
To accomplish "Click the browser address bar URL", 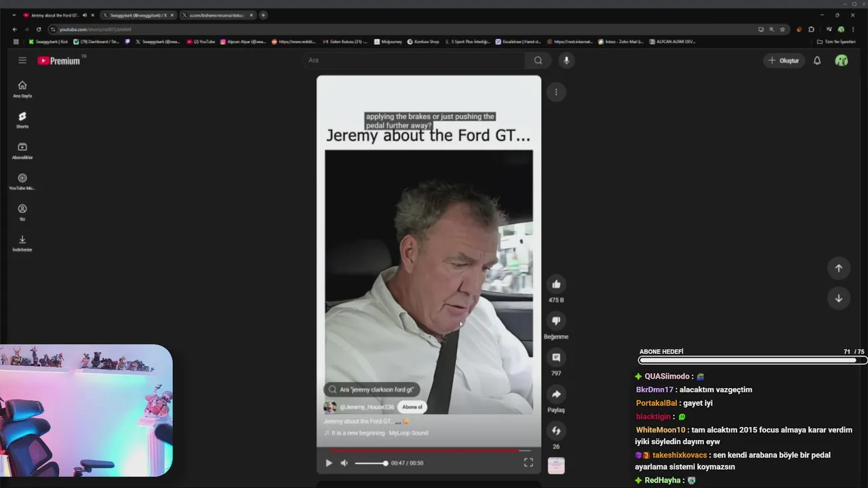I will pyautogui.click(x=95, y=29).
